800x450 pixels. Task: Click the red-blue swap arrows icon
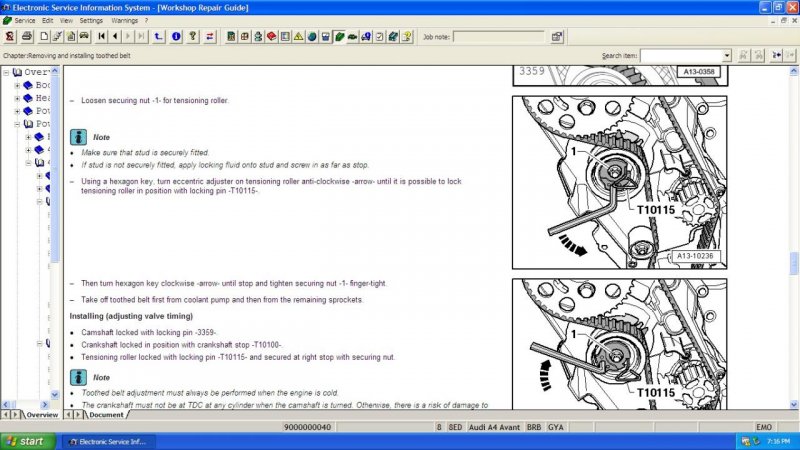click(209, 37)
